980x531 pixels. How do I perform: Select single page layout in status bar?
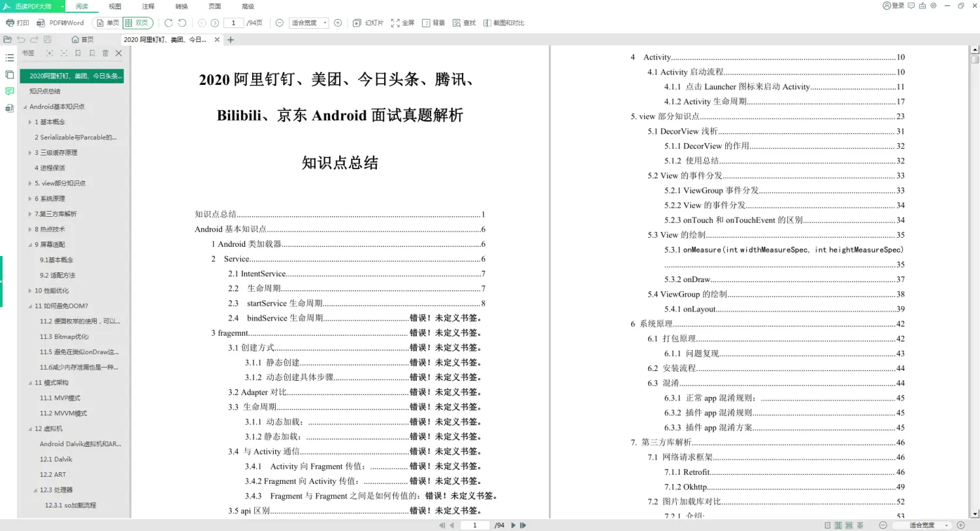828,525
